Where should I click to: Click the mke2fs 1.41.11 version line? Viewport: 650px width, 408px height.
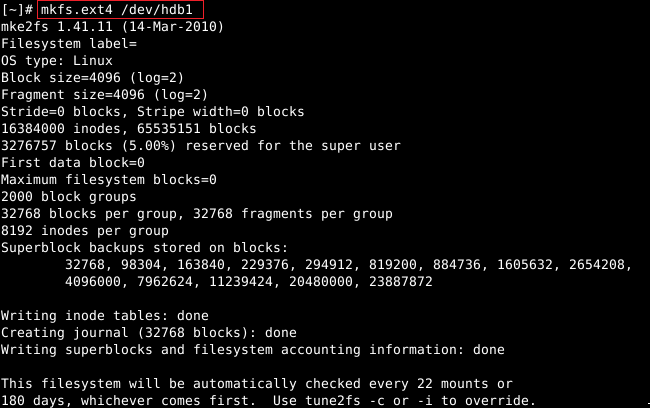pos(112,27)
